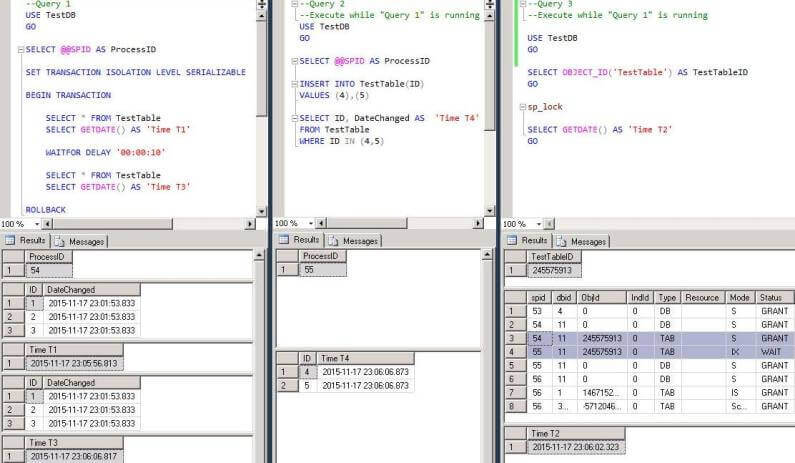Select row header 8 in sp_lock results grid
The width and height of the screenshot is (795, 463).
[515, 406]
